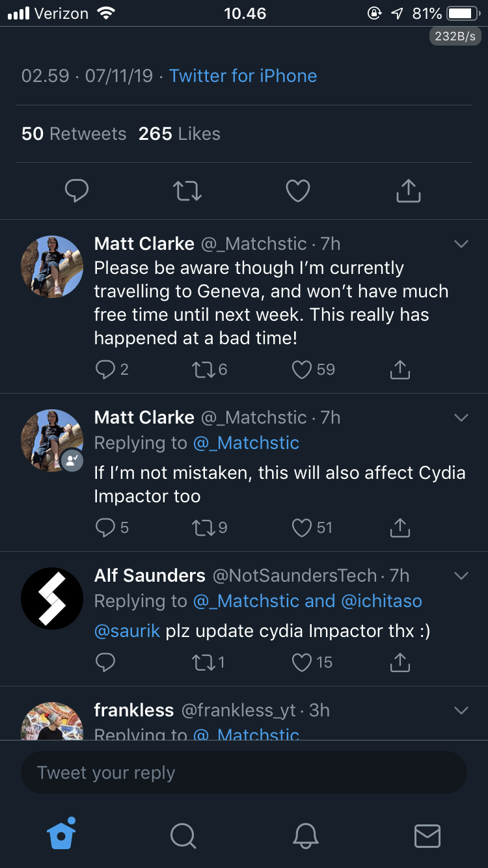This screenshot has height=868, width=488.
Task: Reply to the main tweet
Action: [x=77, y=191]
